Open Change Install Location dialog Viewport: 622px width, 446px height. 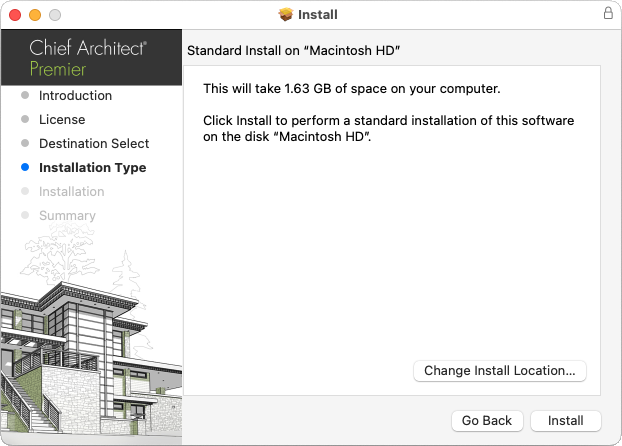pyautogui.click(x=500, y=371)
